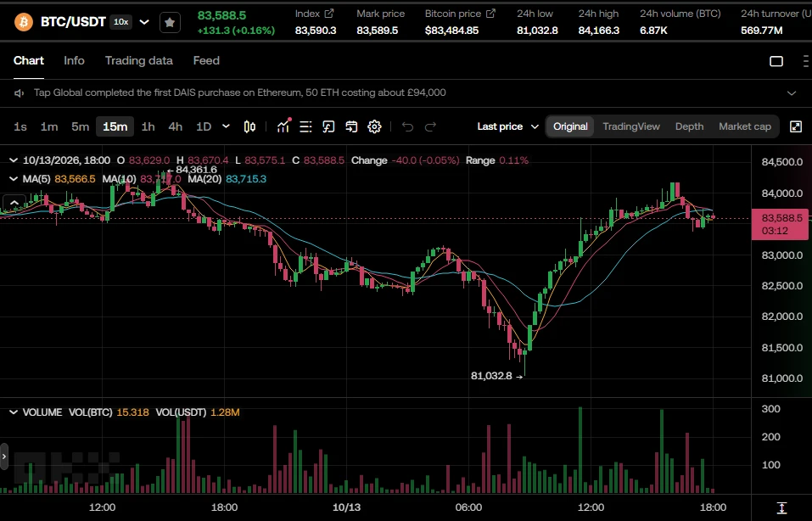Show the Depth chart view
The width and height of the screenshot is (812, 521).
[689, 126]
